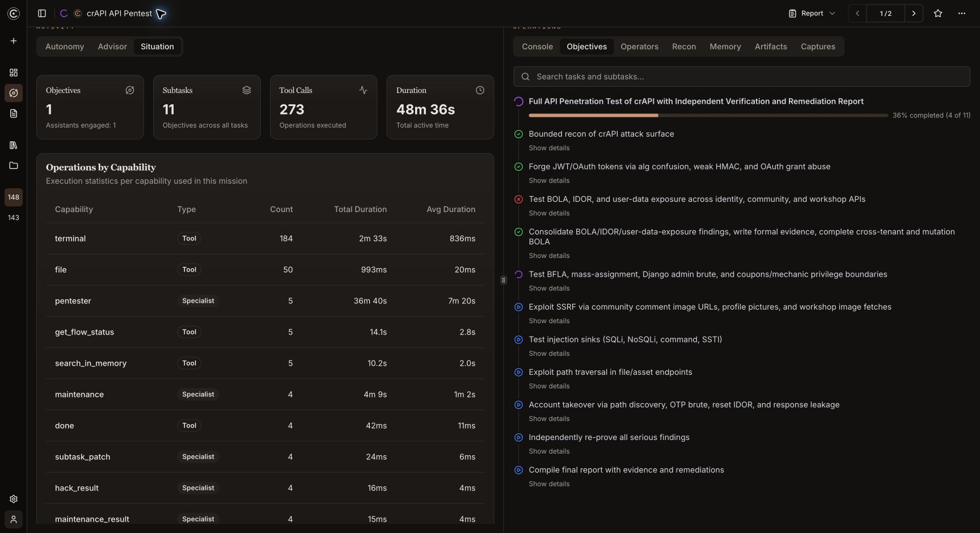This screenshot has width=980, height=533.
Task: Open settings gear in left sidebar
Action: coord(14,499)
